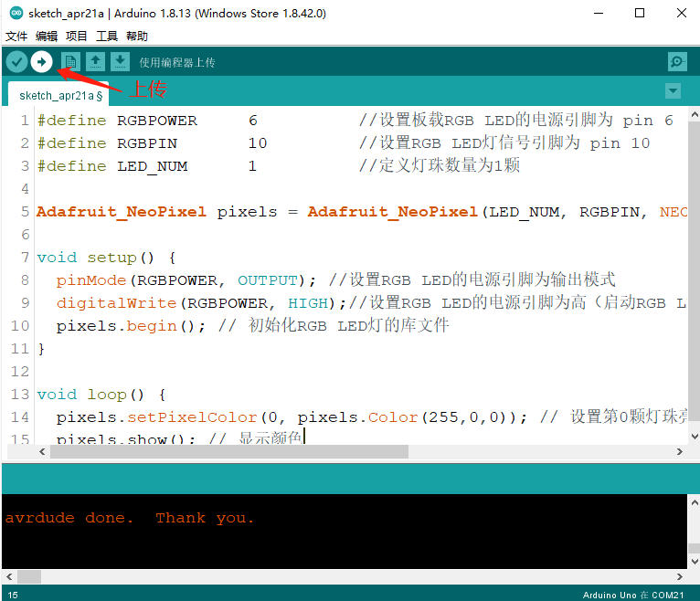Click the 'HIGH' keyword on line 9
Image resolution: width=700 pixels, height=601 pixels.
[x=308, y=303]
